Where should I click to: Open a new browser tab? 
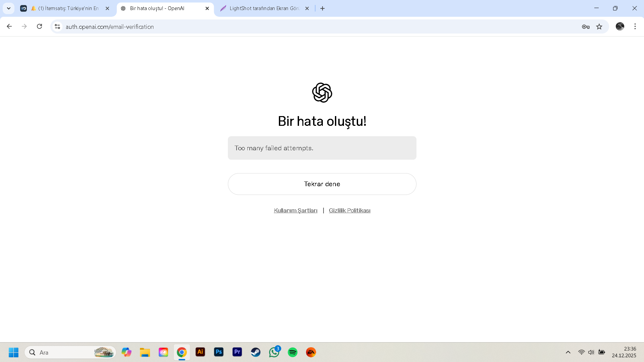point(323,8)
